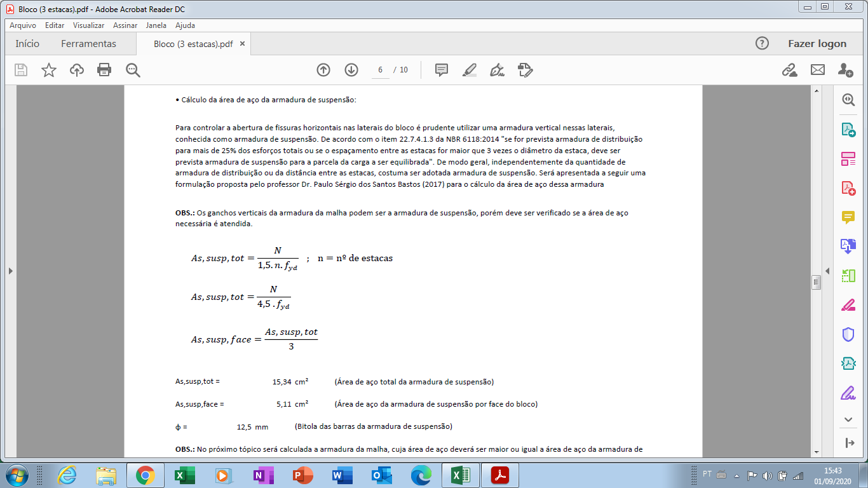The image size is (868, 488).
Task: Close the Bloco (3 estacas).pdf tab
Action: pyautogui.click(x=242, y=44)
